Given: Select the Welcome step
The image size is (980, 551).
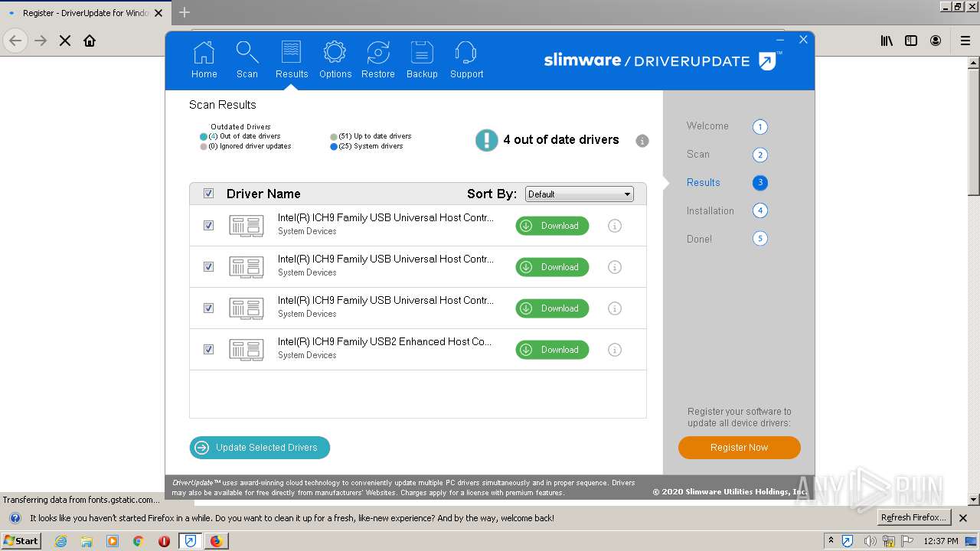Looking at the screenshot, I should [x=707, y=126].
